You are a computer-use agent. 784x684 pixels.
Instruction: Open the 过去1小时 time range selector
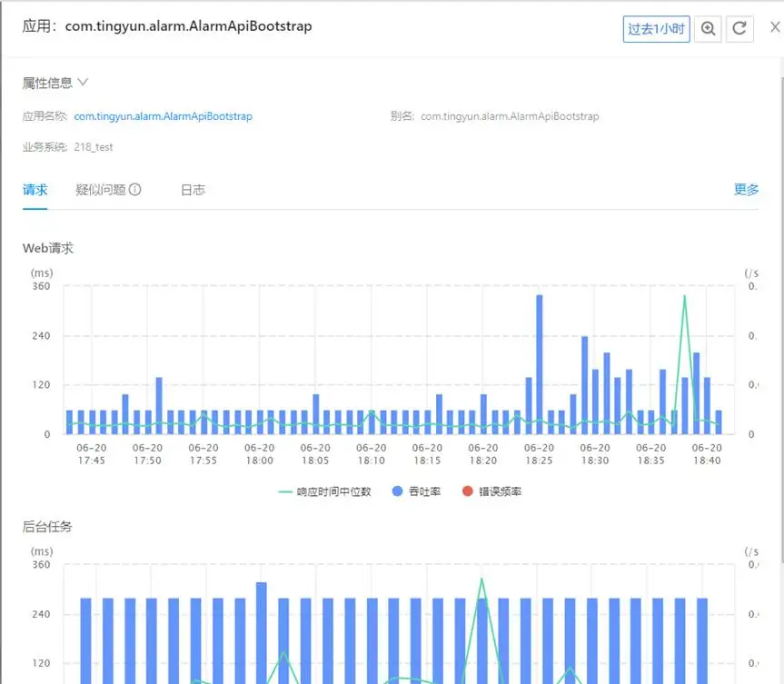pos(656,28)
